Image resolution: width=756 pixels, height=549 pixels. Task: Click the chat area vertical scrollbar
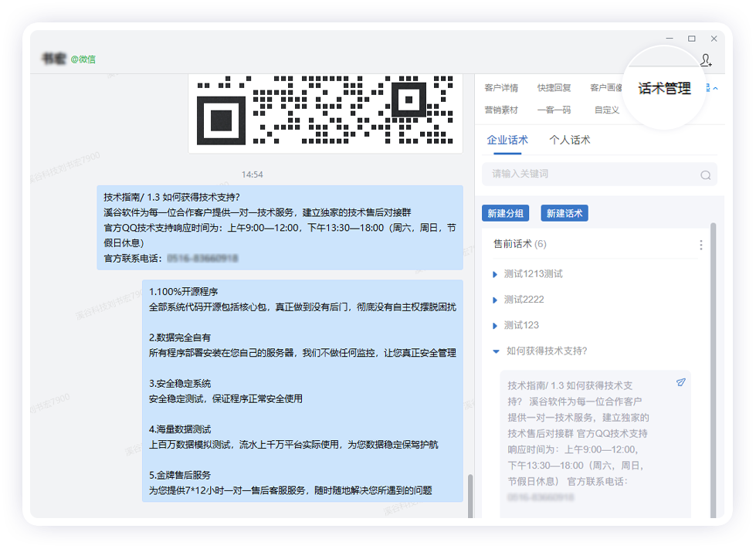[470, 496]
